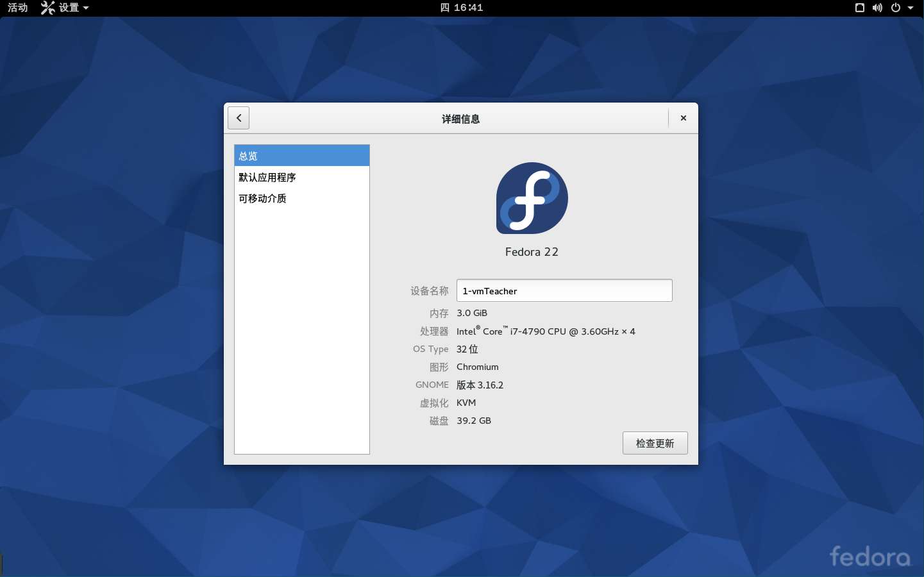The height and width of the screenshot is (577, 924).
Task: Open the clock showing 四 16:41
Action: click(x=462, y=8)
